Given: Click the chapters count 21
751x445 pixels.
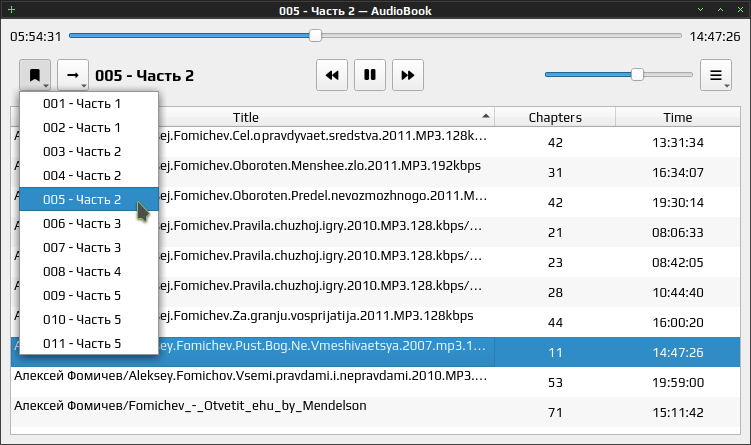Looking at the screenshot, I should point(555,233).
